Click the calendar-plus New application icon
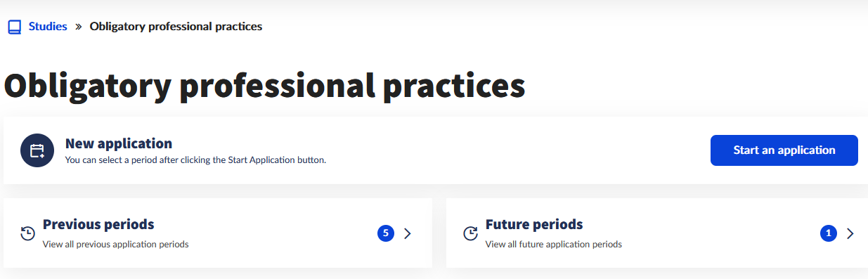This screenshot has width=868, height=279. tap(37, 150)
